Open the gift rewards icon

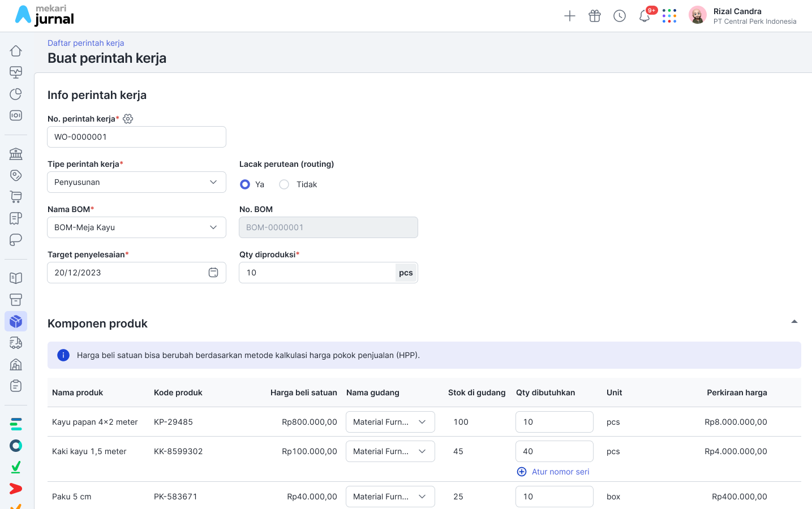coord(595,16)
